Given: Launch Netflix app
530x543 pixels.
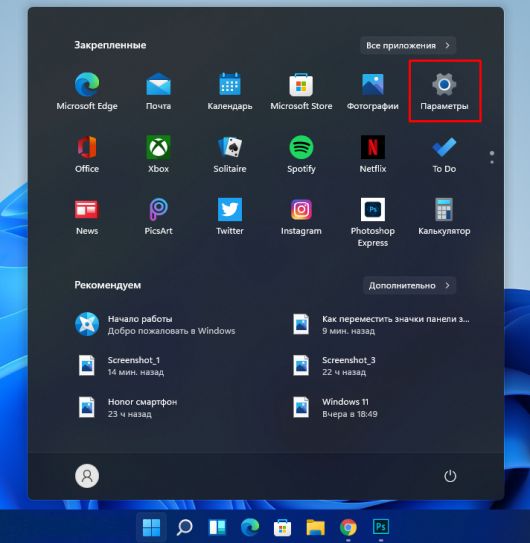Looking at the screenshot, I should [x=372, y=154].
